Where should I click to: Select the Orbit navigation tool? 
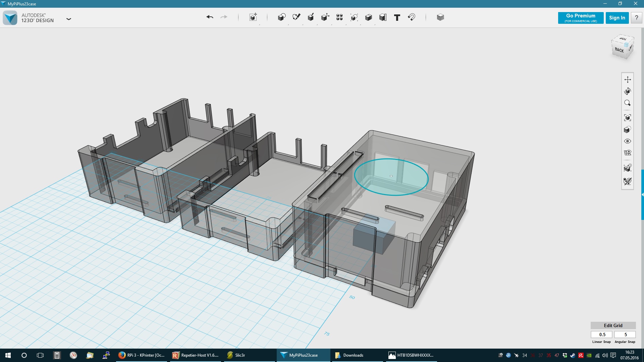tap(627, 91)
